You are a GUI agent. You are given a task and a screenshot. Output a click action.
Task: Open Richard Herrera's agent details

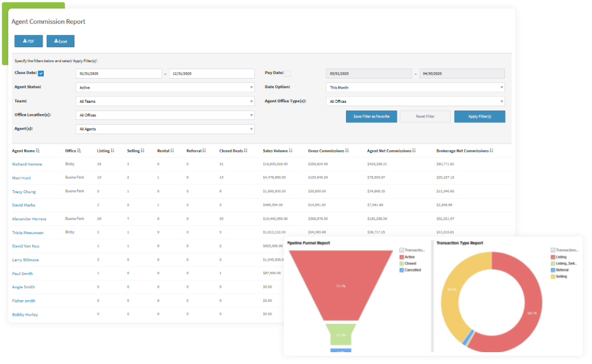(26, 164)
